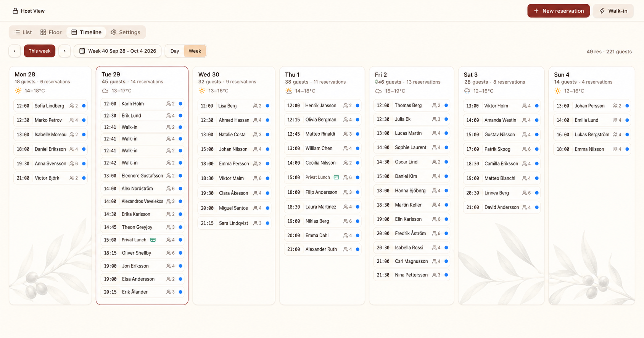This screenshot has height=338, width=644.
Task: Click the status dot on David Andersson's row
Action: pos(537,207)
